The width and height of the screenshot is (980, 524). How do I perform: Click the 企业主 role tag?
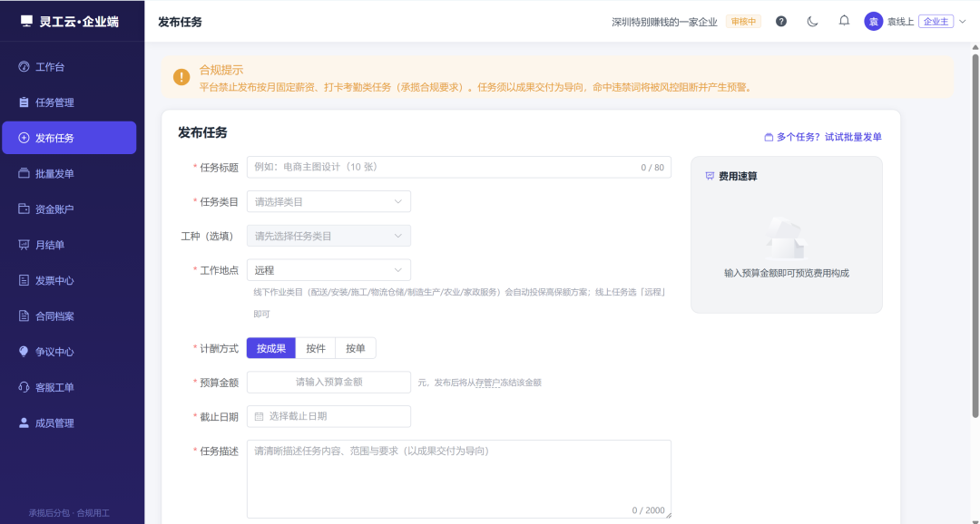click(936, 21)
